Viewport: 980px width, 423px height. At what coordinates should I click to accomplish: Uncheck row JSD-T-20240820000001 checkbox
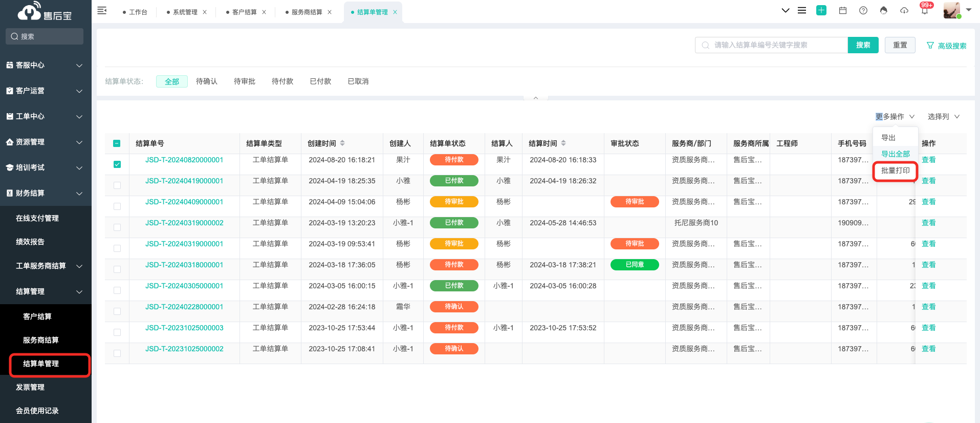[117, 164]
